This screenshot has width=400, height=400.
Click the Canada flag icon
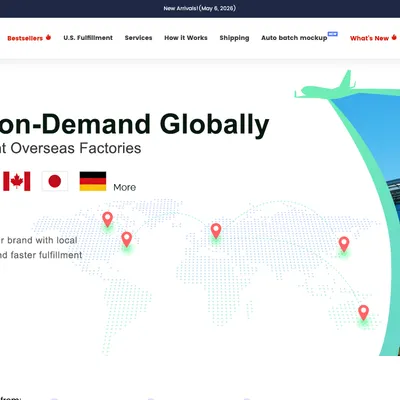coord(17,181)
